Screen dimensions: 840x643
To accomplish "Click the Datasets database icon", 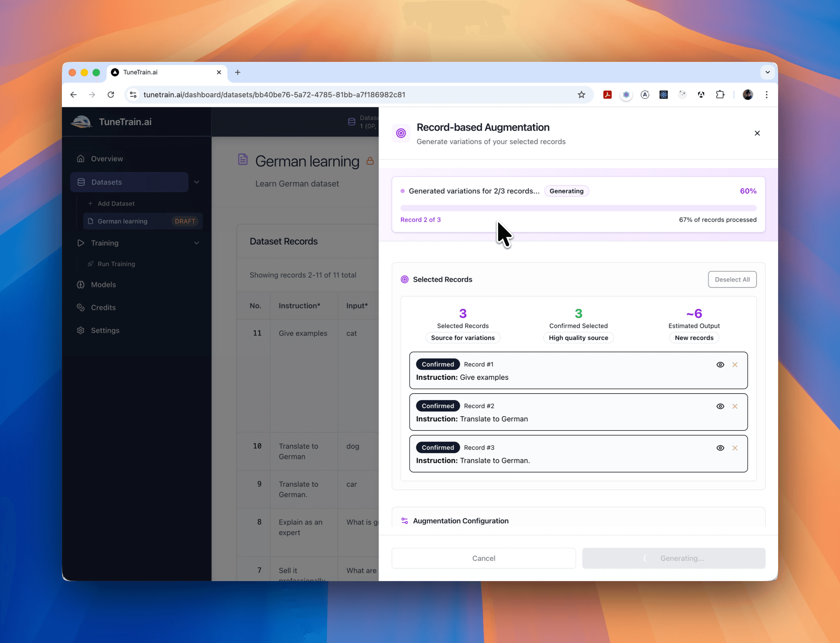I will [81, 182].
